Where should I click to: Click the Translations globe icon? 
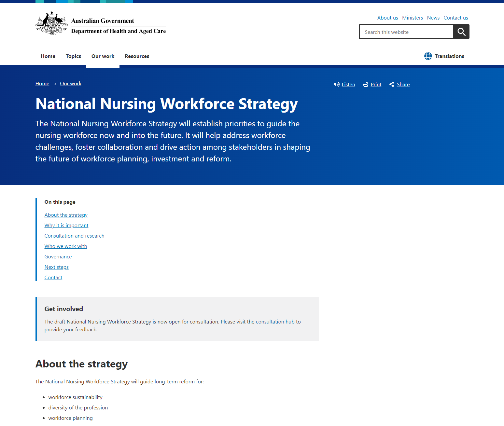pyautogui.click(x=428, y=56)
